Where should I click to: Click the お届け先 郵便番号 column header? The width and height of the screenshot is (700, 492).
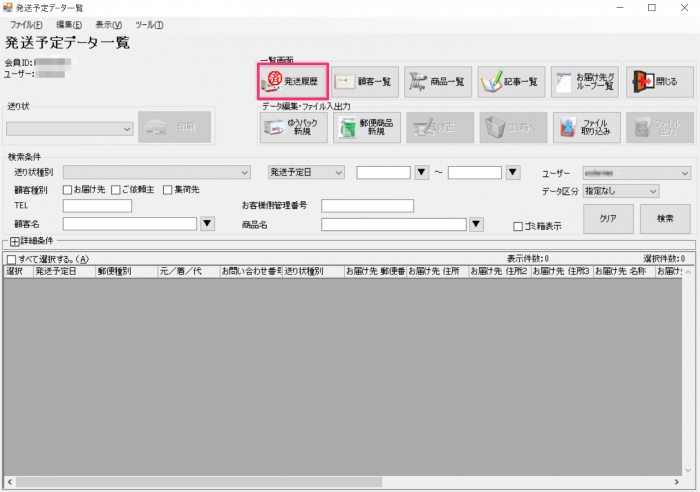tap(375, 271)
